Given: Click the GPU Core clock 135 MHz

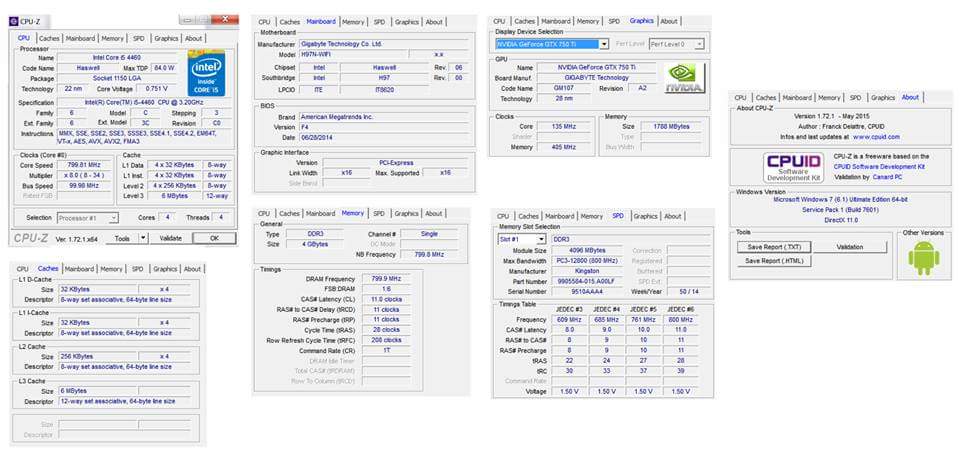Looking at the screenshot, I should (x=564, y=127).
